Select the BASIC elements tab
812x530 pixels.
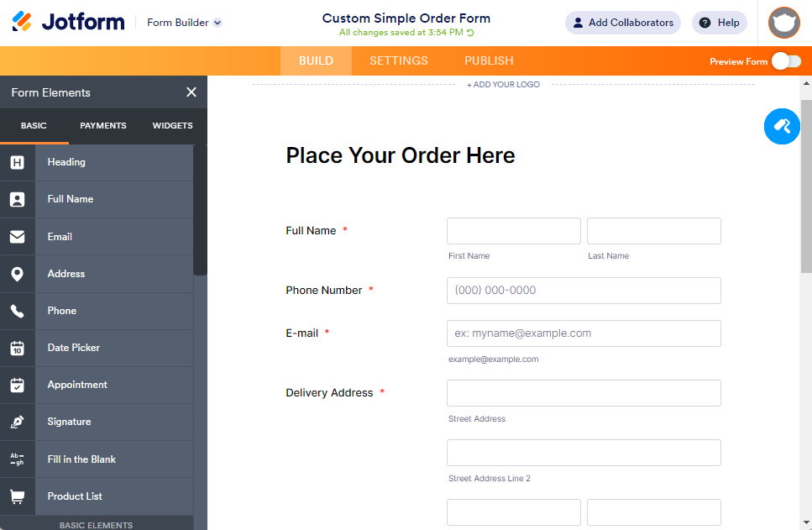coord(34,125)
